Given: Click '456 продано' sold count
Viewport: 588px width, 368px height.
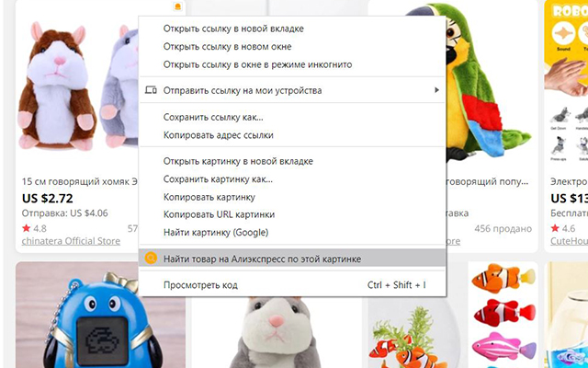Looking at the screenshot, I should 503,229.
